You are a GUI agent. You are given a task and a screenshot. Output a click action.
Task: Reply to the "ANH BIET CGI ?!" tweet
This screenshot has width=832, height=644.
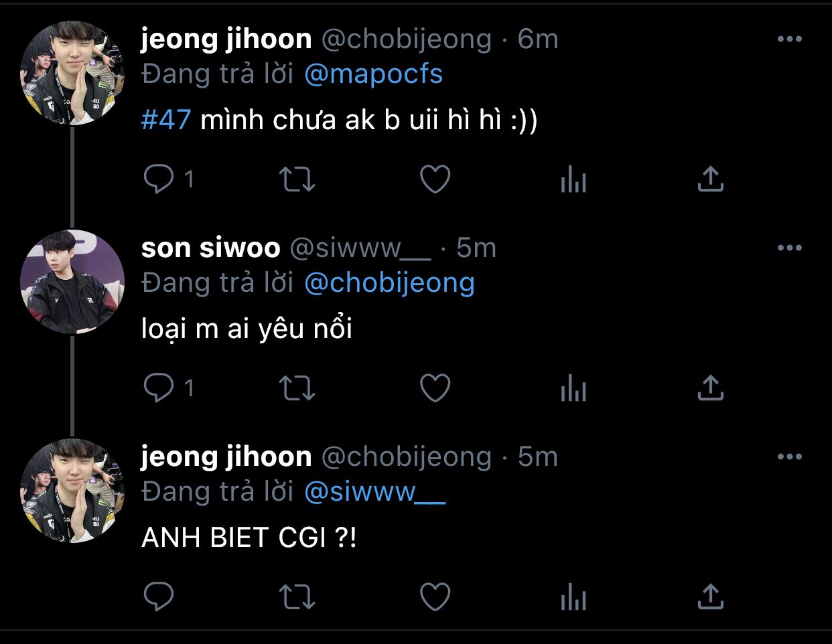click(159, 596)
